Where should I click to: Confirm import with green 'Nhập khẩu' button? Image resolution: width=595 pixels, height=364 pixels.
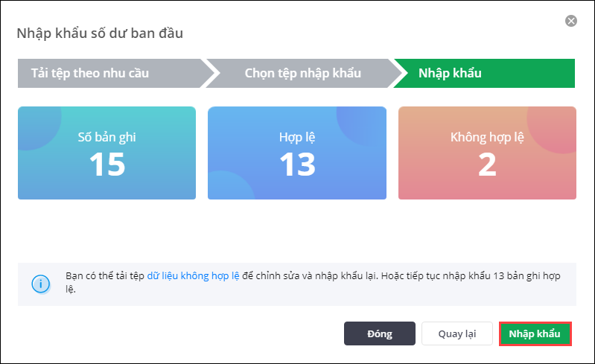(x=535, y=333)
